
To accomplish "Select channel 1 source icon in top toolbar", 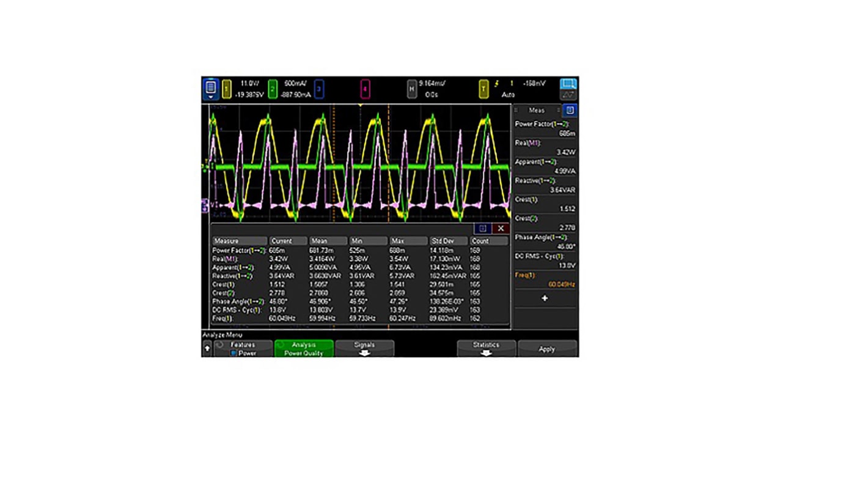I will [x=226, y=89].
